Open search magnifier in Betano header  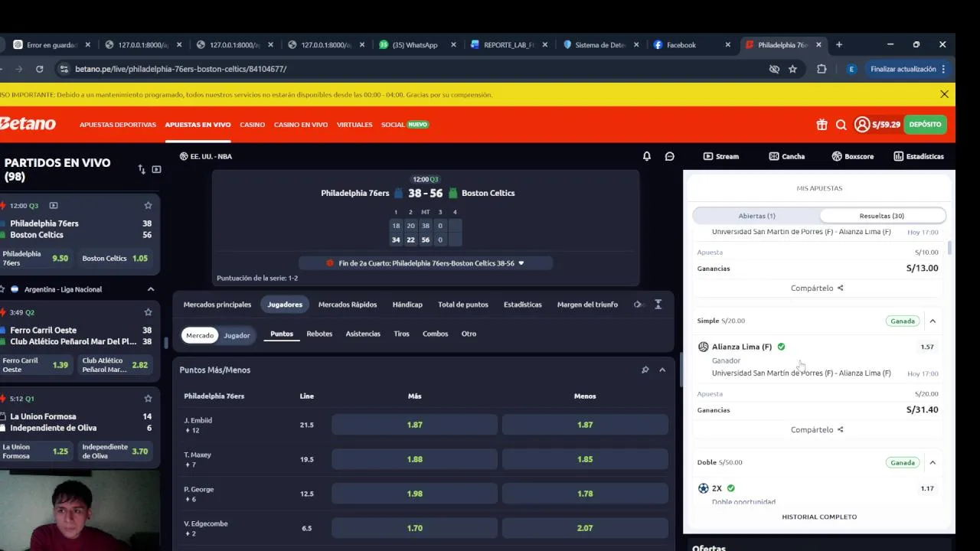pyautogui.click(x=841, y=125)
